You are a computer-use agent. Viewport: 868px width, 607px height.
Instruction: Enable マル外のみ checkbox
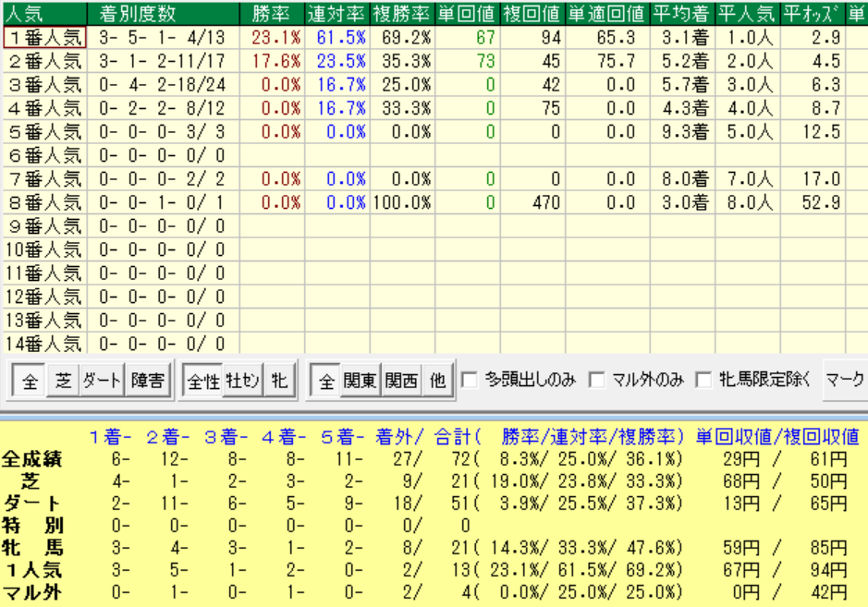click(x=597, y=380)
